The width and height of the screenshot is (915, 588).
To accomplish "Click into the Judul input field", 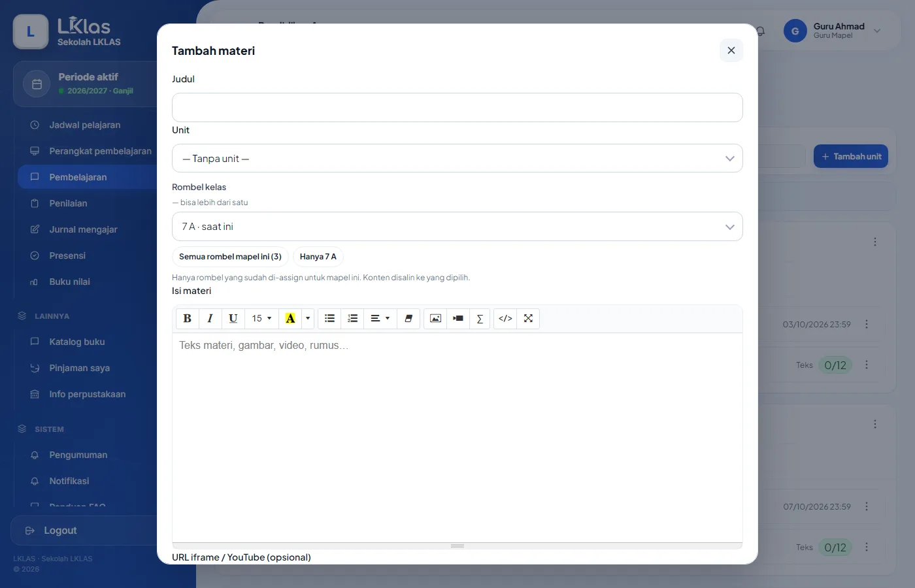I will point(457,107).
